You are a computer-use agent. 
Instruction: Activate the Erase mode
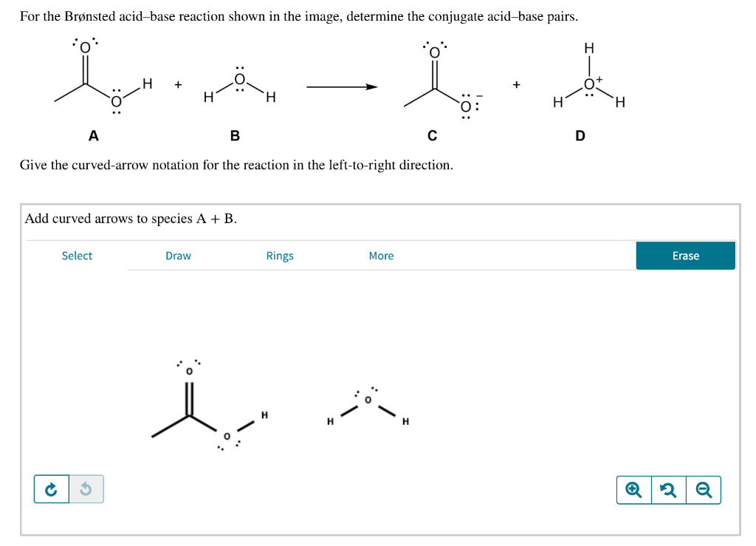(685, 256)
